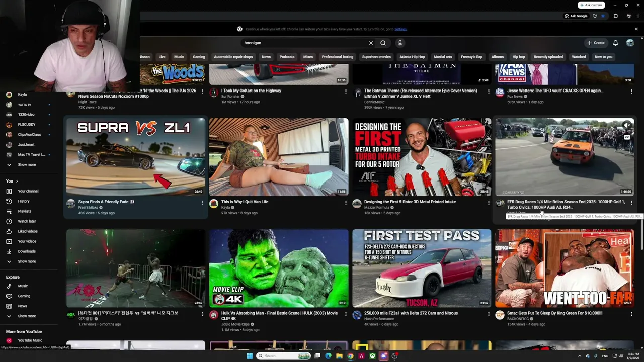Open the YouTube account avatar menu
The image size is (644, 362).
click(x=630, y=43)
